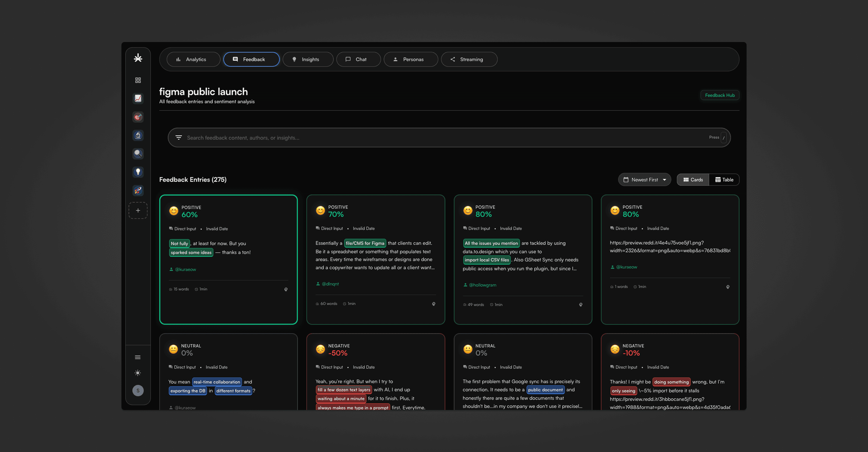Screen dimensions: 868x452
Task: Select the light bulb project icon
Action: tap(138, 172)
